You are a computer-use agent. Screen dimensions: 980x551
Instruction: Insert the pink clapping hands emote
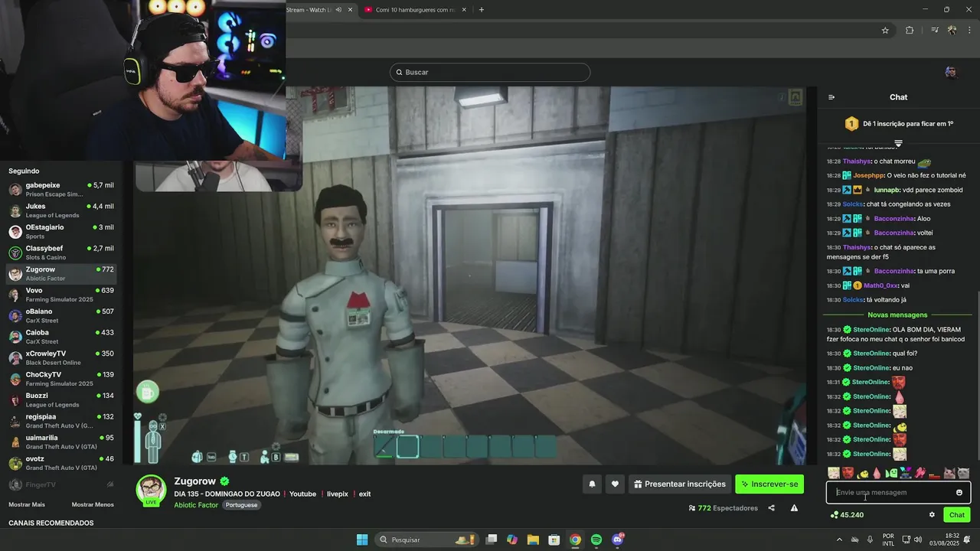pos(920,474)
